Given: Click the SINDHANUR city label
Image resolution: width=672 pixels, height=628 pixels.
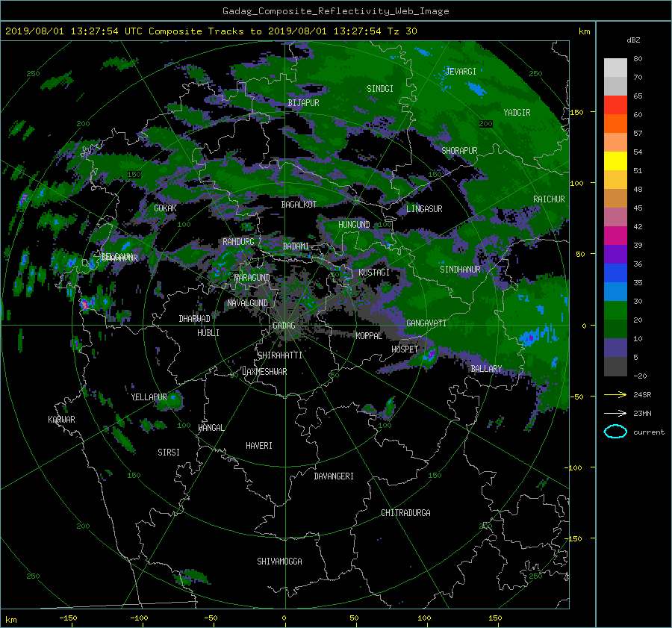Looking at the screenshot, I should 460,270.
